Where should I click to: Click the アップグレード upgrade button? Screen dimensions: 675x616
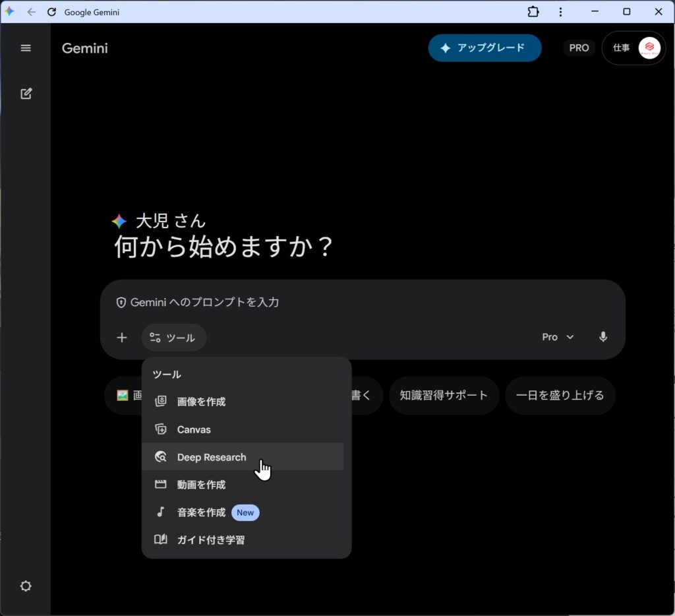point(484,48)
